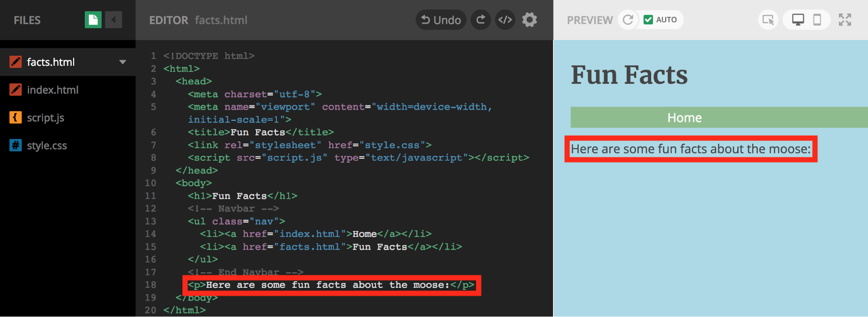
Task: Click the inspect element cursor icon
Action: click(768, 20)
